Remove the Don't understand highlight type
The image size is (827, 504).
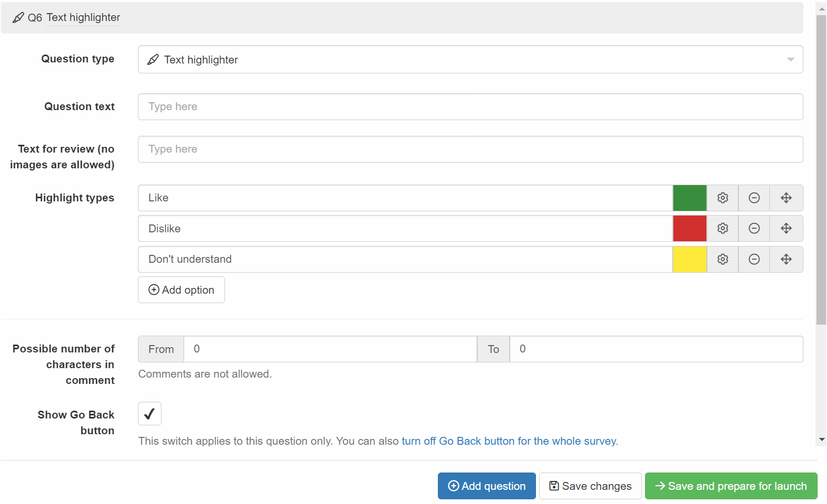point(754,259)
